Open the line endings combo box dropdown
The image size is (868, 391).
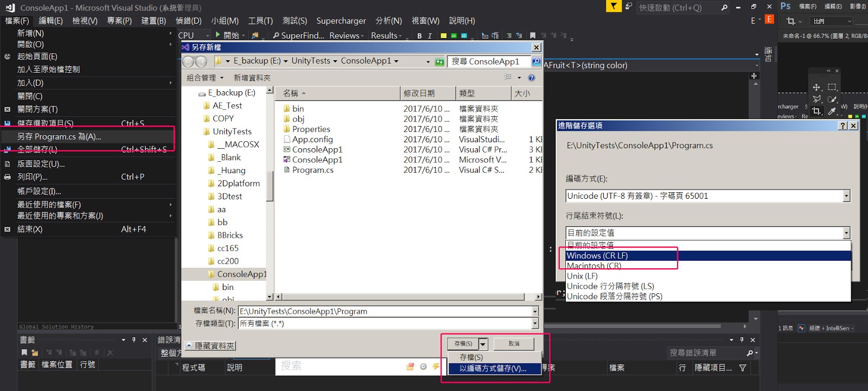[846, 233]
